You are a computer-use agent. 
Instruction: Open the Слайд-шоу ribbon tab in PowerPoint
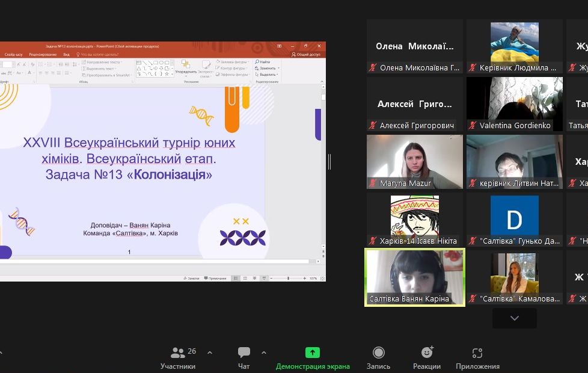point(13,54)
